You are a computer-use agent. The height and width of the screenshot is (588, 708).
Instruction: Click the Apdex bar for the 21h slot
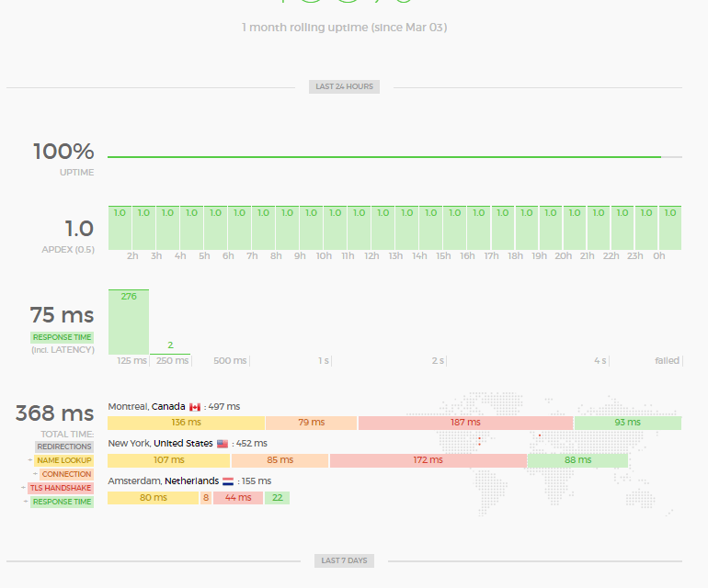[599, 228]
